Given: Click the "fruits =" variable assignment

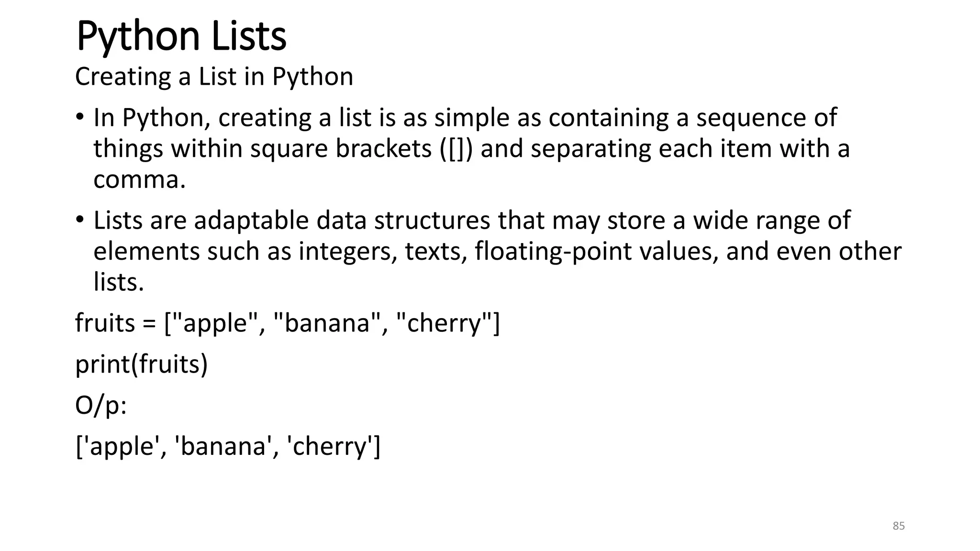Looking at the screenshot, I should pyautogui.click(x=115, y=323).
